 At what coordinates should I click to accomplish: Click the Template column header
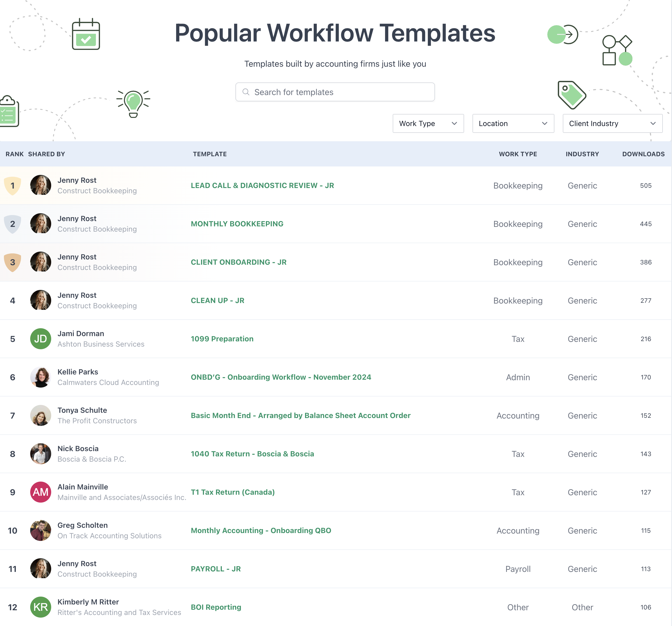[x=209, y=154]
